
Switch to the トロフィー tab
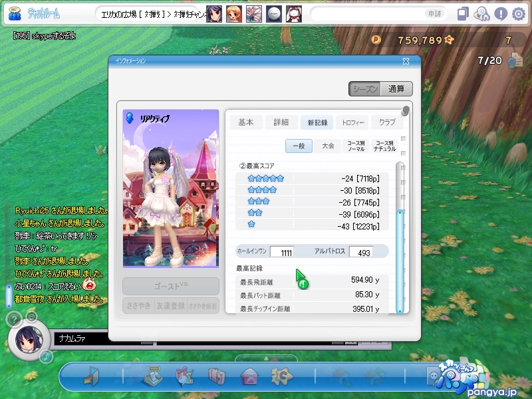pos(353,122)
